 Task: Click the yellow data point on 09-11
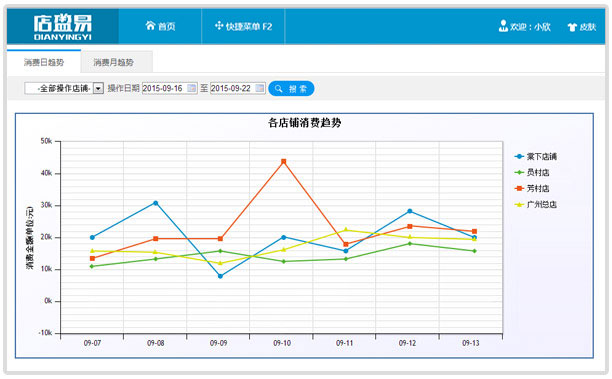[346, 230]
